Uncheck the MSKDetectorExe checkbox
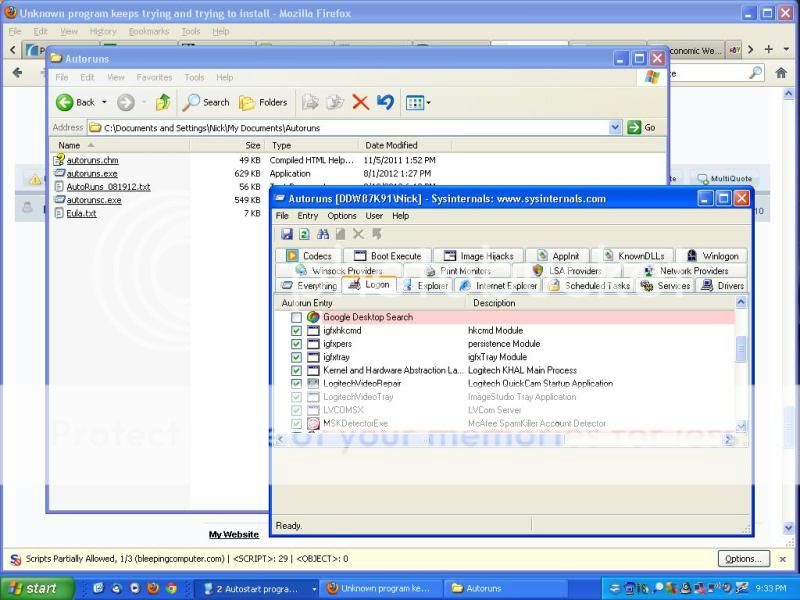 click(x=296, y=423)
